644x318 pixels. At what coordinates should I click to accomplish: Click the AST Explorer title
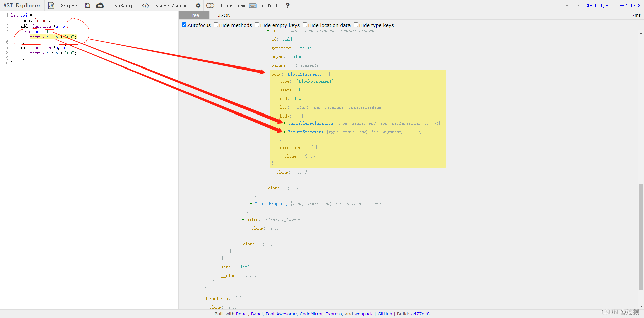[22, 6]
